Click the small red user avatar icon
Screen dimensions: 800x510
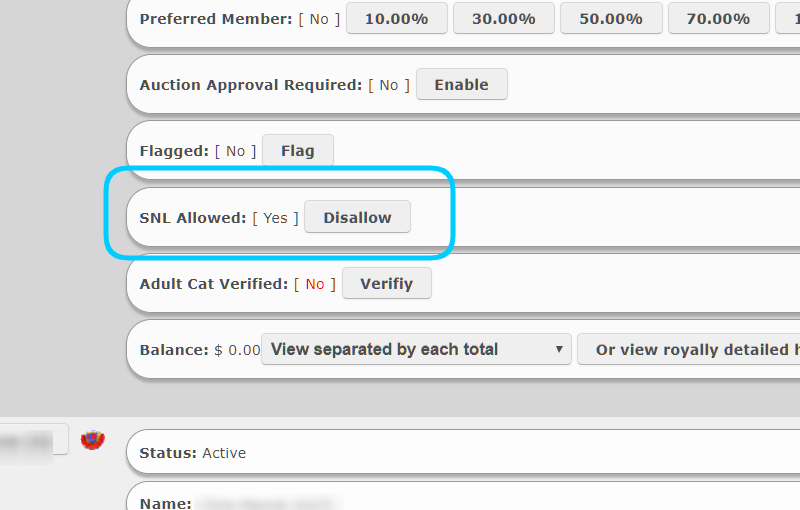point(92,440)
